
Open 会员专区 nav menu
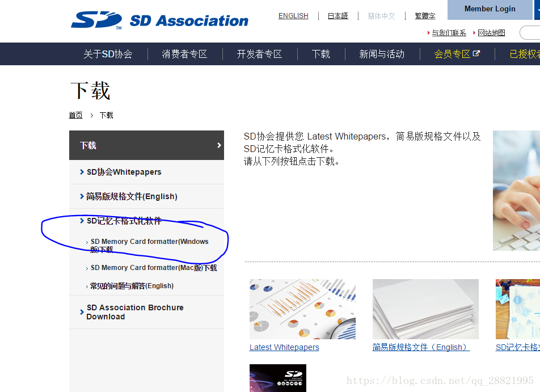pos(452,54)
